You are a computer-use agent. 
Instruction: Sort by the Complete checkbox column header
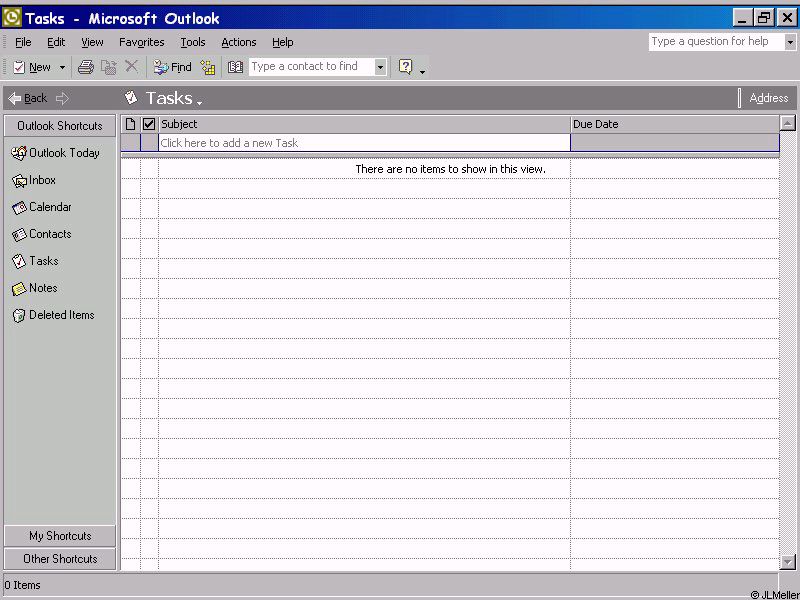pyautogui.click(x=149, y=124)
